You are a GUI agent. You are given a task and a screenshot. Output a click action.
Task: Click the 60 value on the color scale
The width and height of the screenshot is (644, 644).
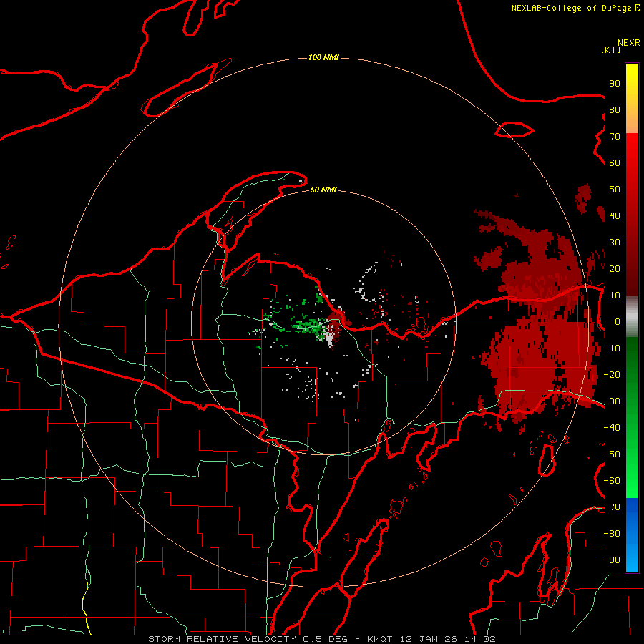tap(615, 162)
